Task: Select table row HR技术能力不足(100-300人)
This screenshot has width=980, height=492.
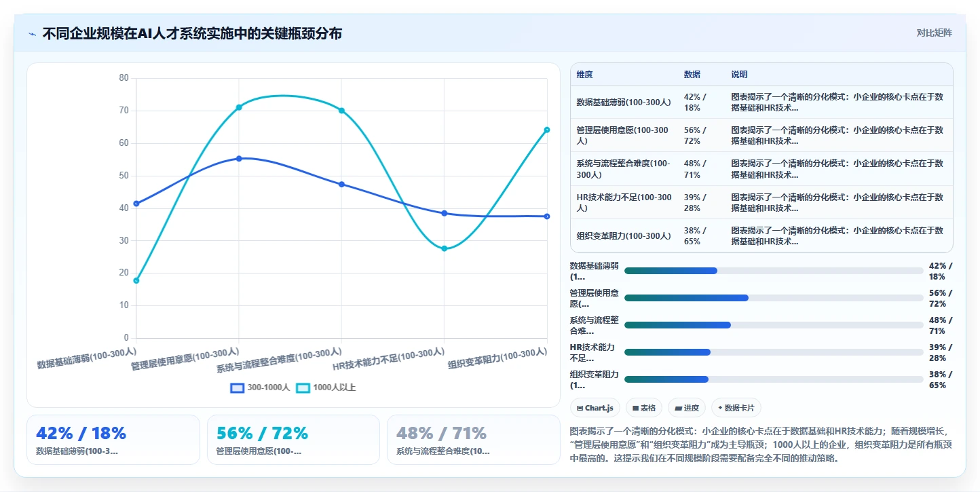Action: (x=761, y=202)
